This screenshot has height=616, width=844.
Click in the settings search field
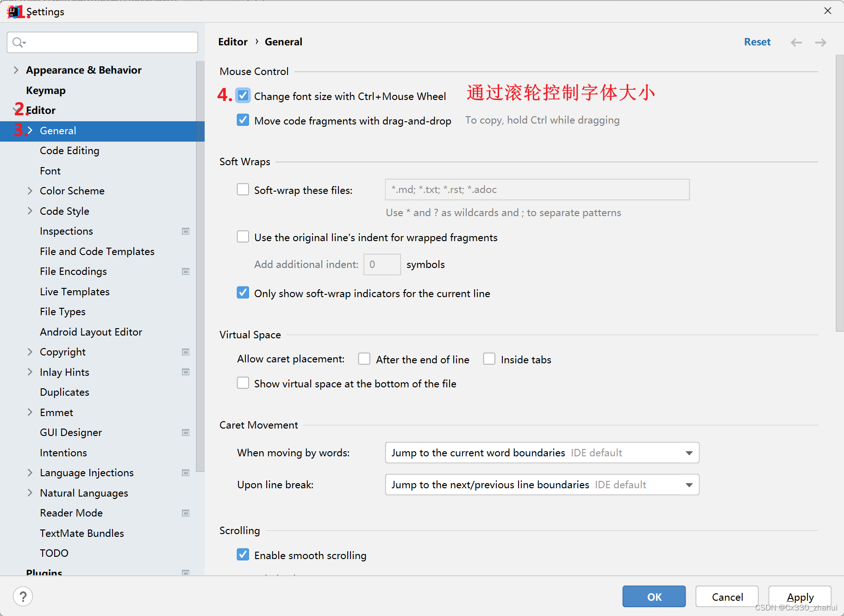(102, 43)
